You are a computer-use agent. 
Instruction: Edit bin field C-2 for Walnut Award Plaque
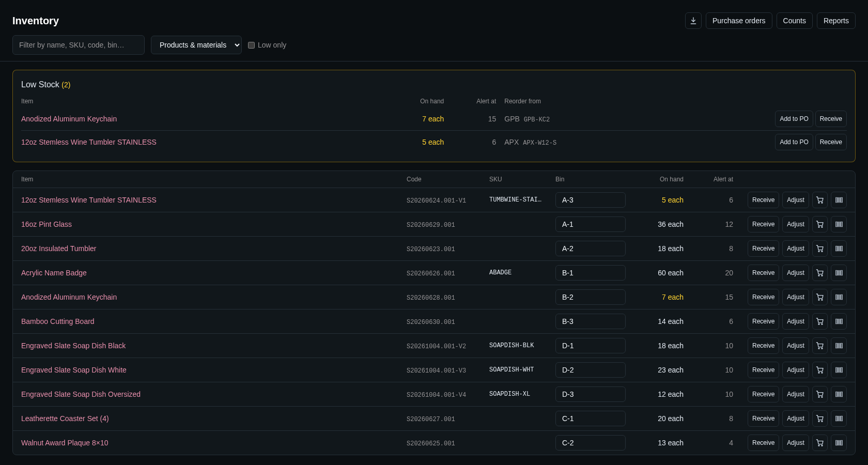[x=591, y=443]
